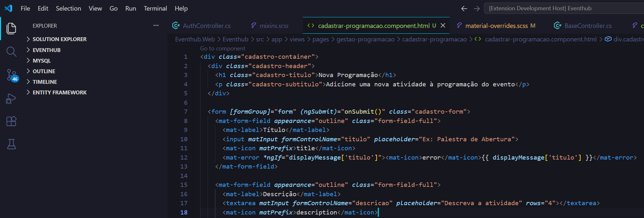Open the Run and Debug view
Image resolution: width=644 pixels, height=218 pixels.
(x=11, y=99)
